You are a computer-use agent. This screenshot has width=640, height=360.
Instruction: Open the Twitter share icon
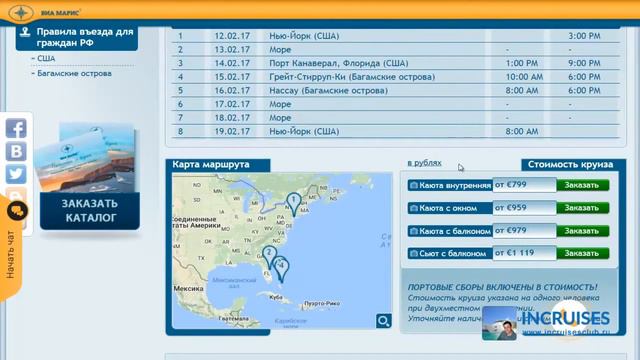coord(16,174)
